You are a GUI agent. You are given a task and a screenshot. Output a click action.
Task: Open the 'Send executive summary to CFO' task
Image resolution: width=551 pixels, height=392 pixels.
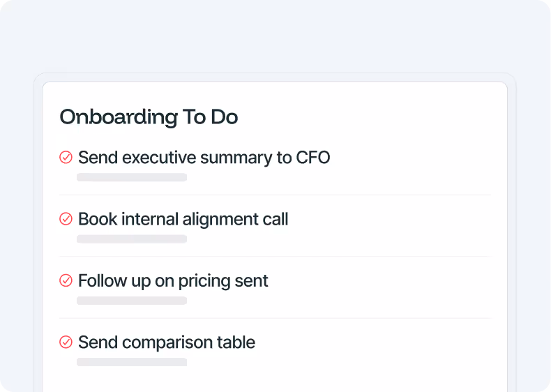[x=204, y=158]
